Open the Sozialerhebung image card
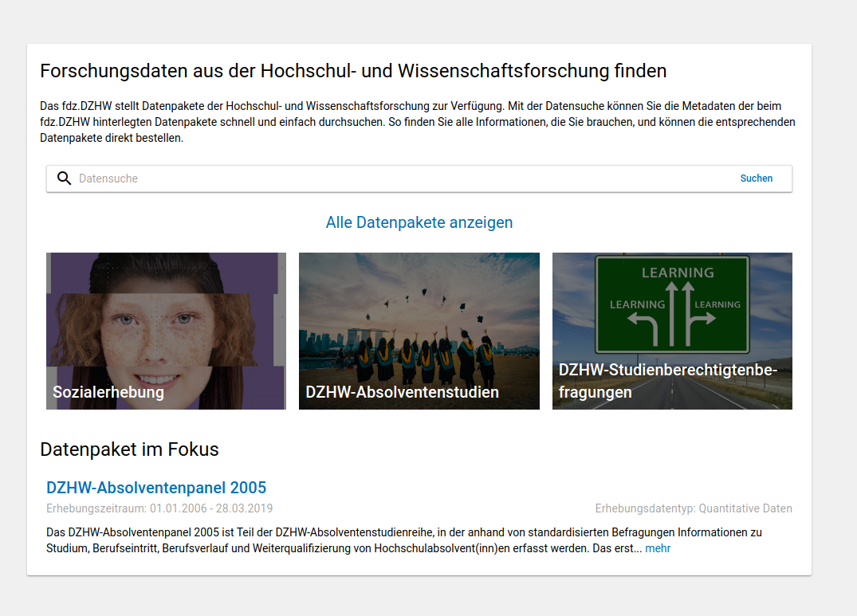The height and width of the screenshot is (616, 857). [x=166, y=331]
